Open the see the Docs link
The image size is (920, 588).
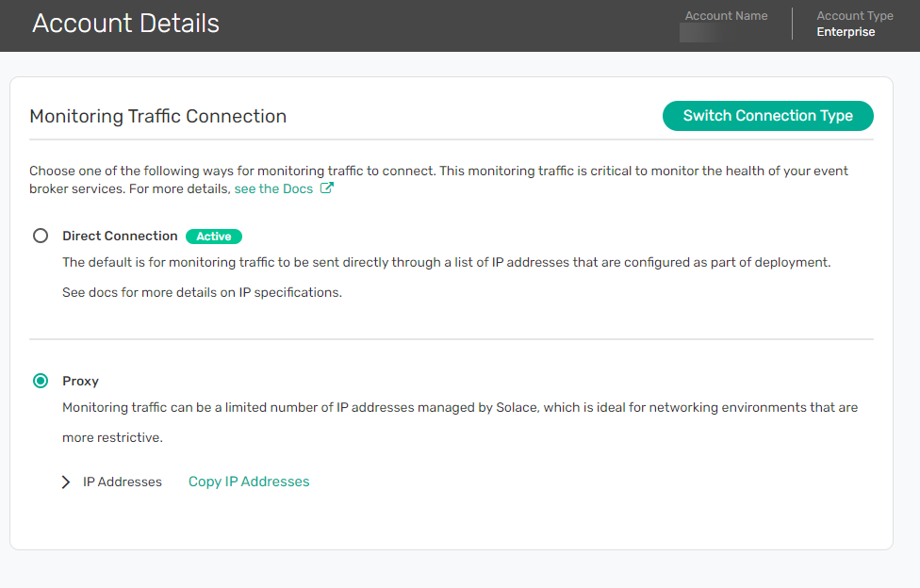click(272, 188)
